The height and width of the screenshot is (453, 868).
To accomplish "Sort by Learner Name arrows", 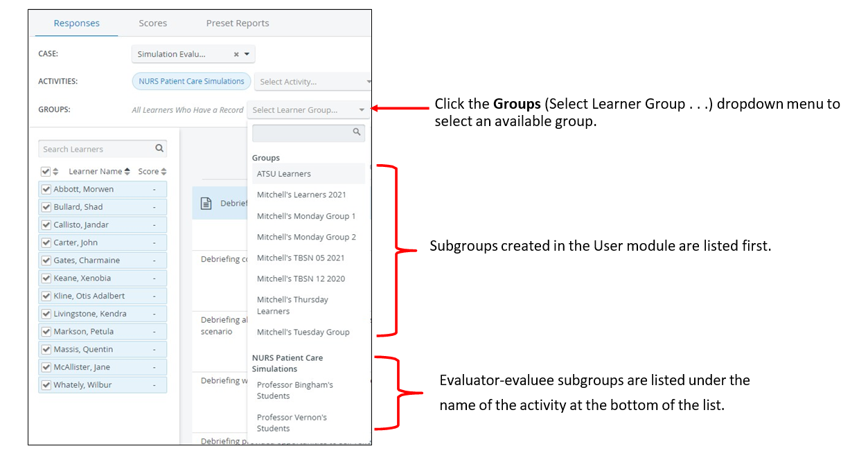I will pos(127,172).
